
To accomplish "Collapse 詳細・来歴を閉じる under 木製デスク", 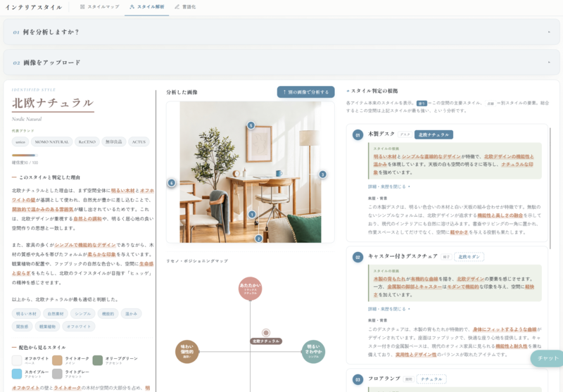I will [x=389, y=186].
